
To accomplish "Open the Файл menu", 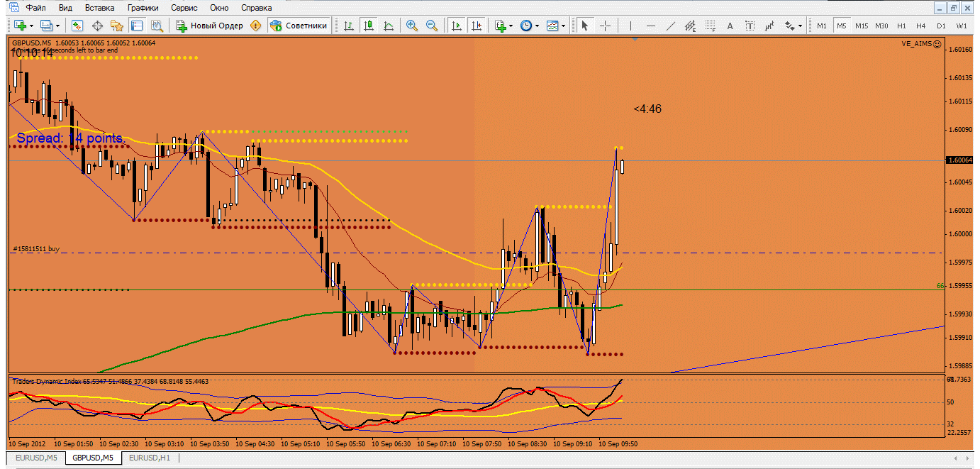I will click(35, 8).
